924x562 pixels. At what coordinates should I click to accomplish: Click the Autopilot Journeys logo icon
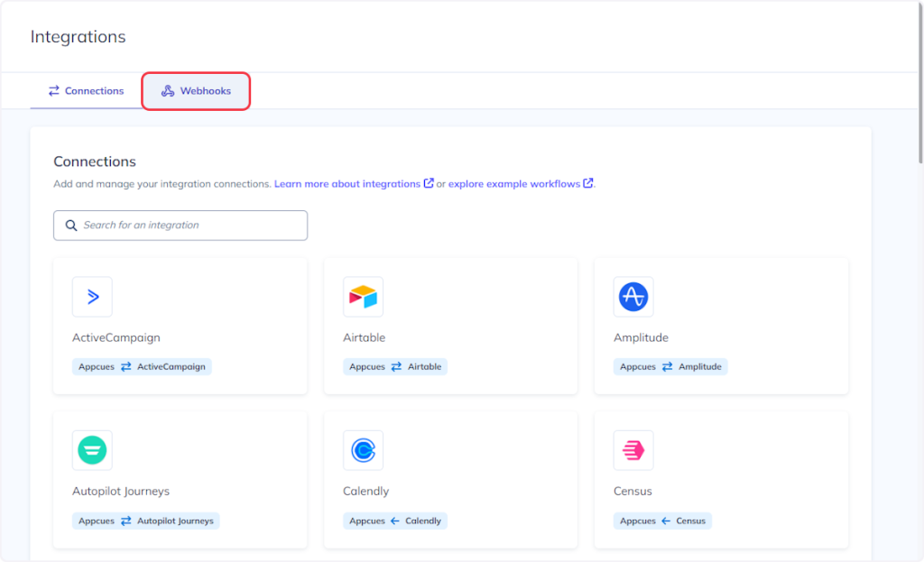click(x=92, y=450)
